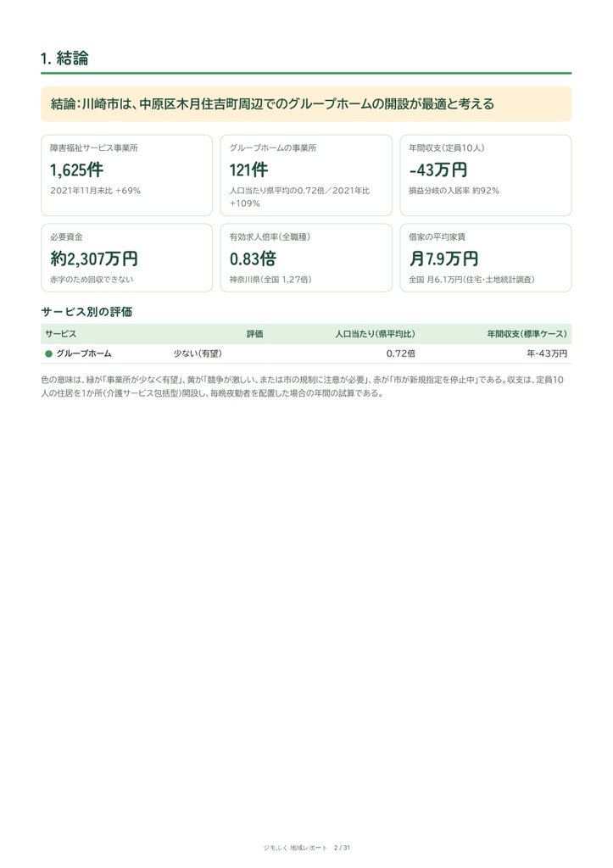This screenshot has height=868, width=613.
Task: Click the '年間収支(定員10人)' card label
Action: pos(446,147)
